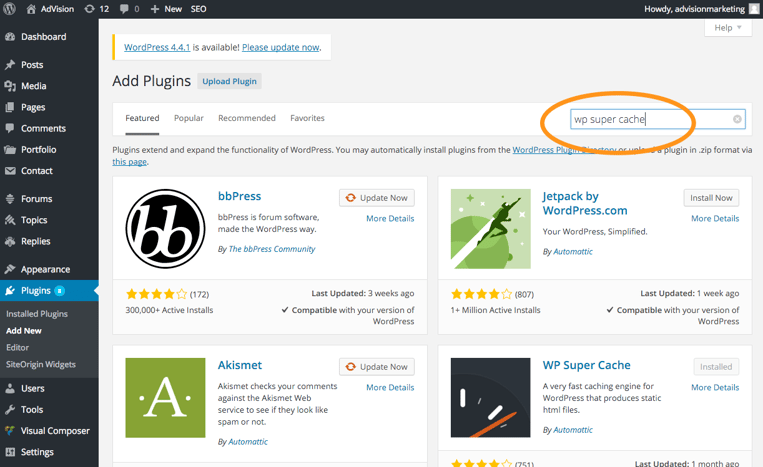763x467 pixels.
Task: Open Topics in sidebar
Action: click(34, 220)
